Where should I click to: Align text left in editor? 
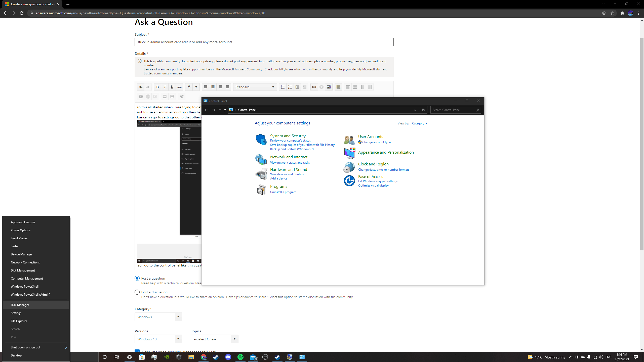(x=206, y=87)
